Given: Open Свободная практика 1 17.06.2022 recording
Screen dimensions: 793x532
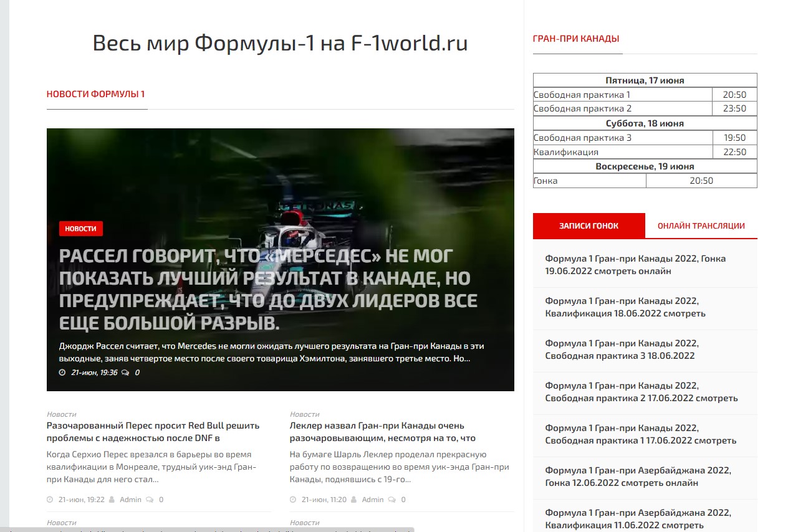Looking at the screenshot, I should (641, 434).
